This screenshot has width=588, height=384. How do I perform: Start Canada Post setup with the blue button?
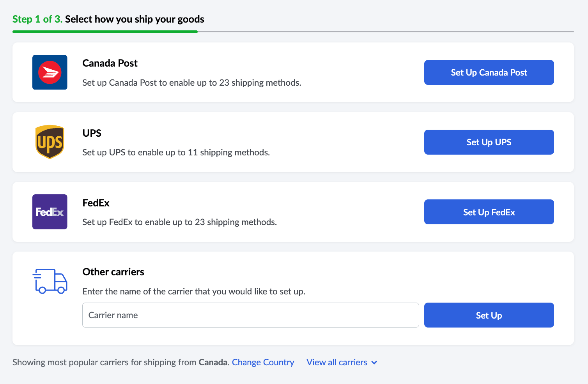coord(489,72)
